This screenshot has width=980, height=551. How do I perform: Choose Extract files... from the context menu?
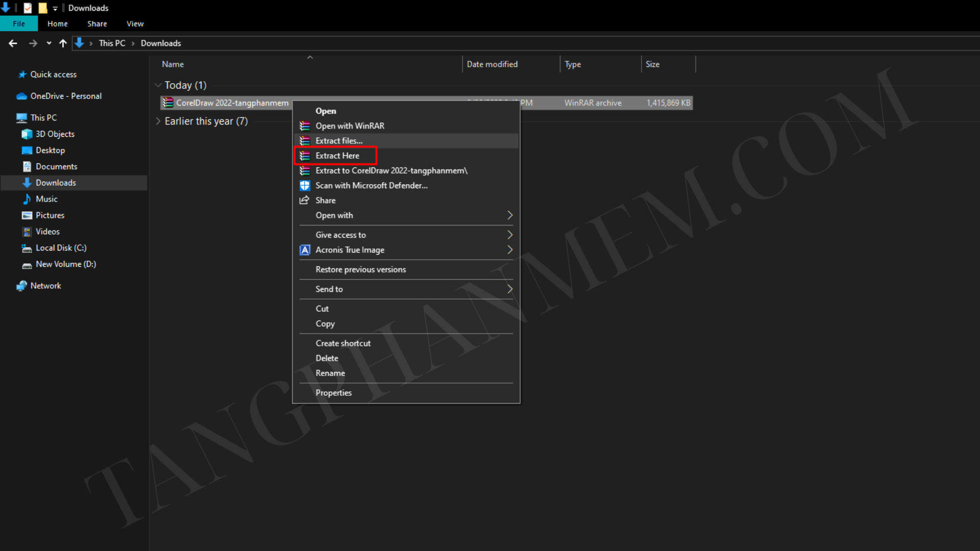point(339,141)
